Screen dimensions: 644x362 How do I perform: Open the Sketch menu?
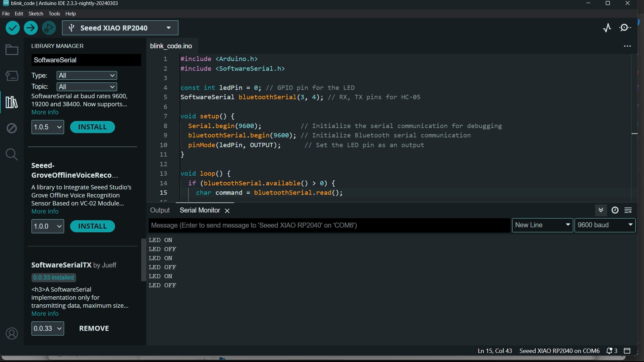36,13
